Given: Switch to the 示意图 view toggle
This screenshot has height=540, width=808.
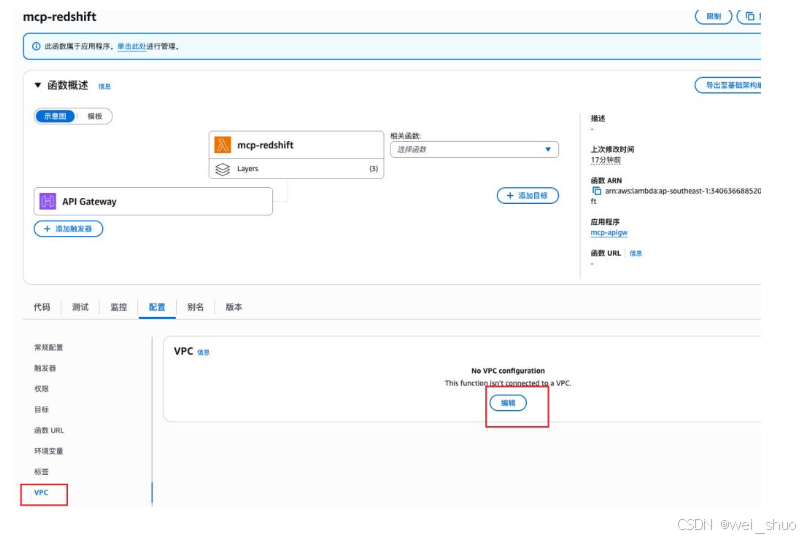Looking at the screenshot, I should [55, 116].
